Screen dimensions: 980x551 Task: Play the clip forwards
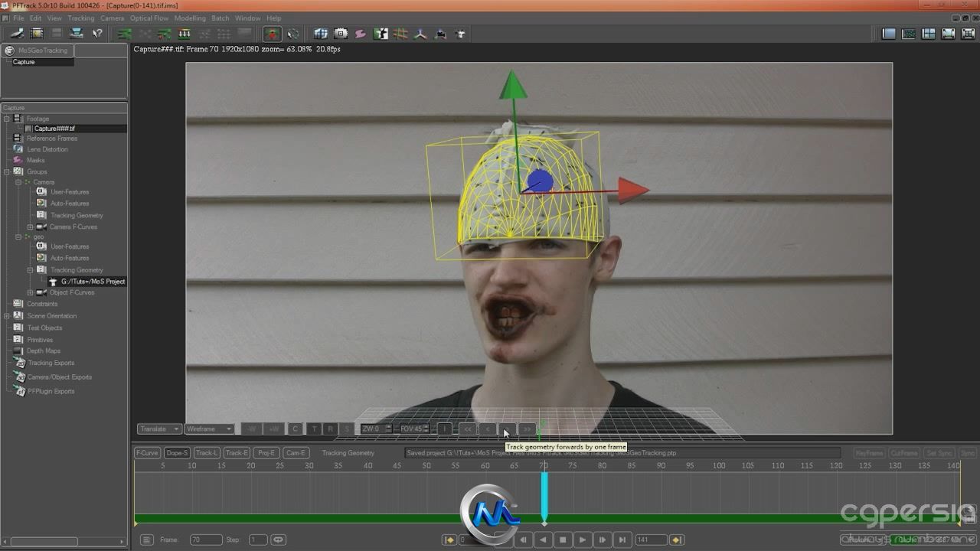pos(583,540)
